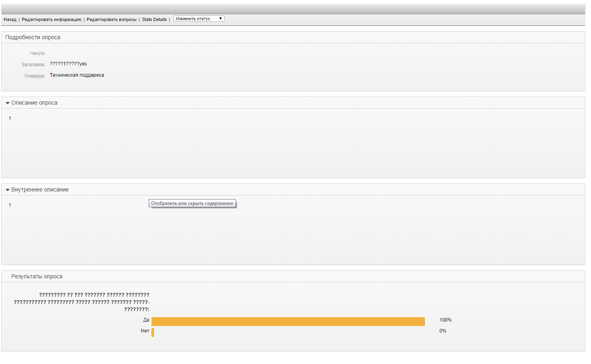Collapse the Внутреннее описание section arrow

(7, 190)
